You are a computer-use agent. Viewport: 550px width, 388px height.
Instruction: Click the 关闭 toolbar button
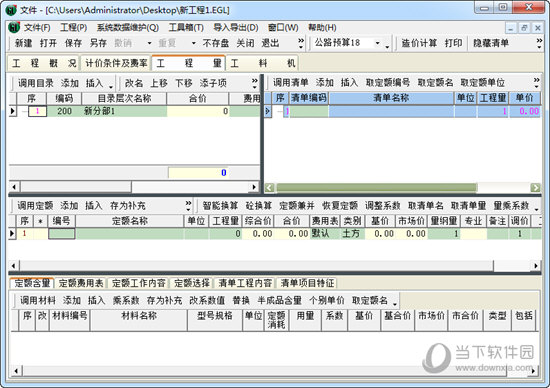tap(245, 43)
